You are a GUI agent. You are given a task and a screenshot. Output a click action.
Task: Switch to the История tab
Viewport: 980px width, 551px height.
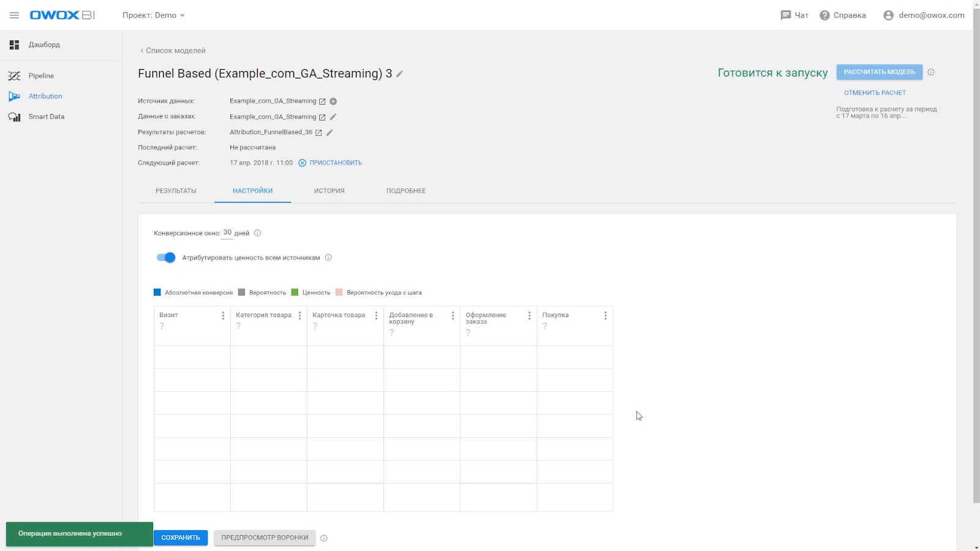click(329, 191)
